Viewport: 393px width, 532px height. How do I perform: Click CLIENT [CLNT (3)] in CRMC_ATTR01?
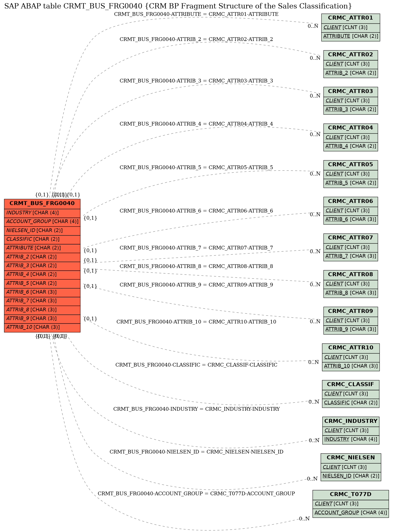coord(350,27)
